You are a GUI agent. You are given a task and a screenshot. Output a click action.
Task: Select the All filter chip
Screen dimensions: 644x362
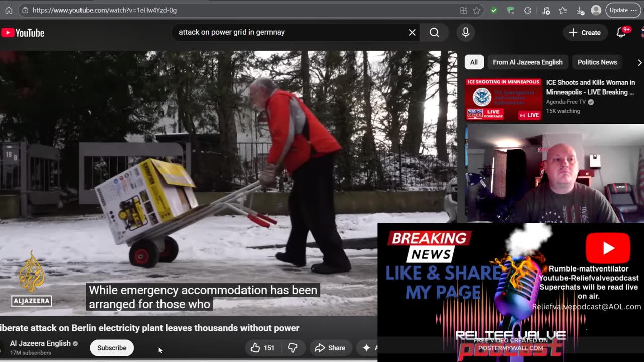pos(474,62)
